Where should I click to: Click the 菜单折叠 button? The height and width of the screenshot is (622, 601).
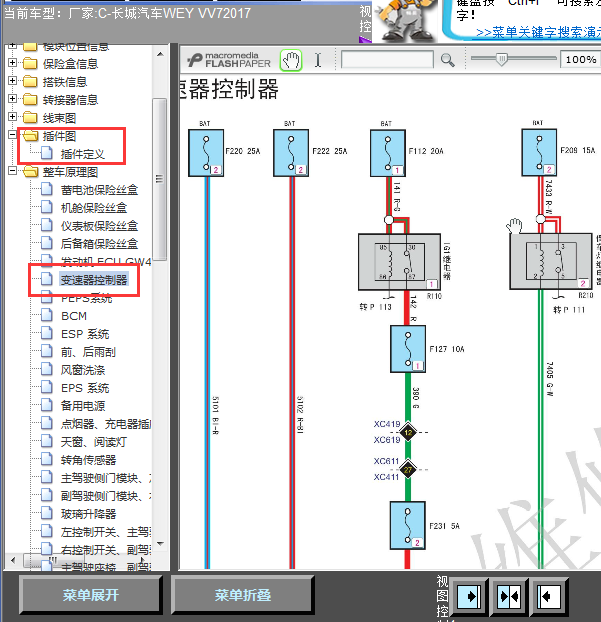(x=243, y=595)
